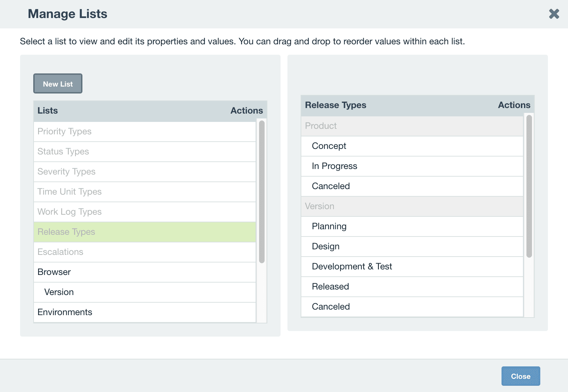Click the Lists column header
568x392 pixels.
coord(48,111)
